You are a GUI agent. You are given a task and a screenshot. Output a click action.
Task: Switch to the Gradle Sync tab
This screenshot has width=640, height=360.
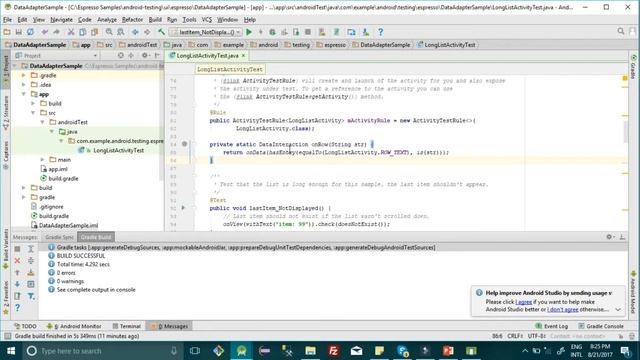[x=59, y=237]
